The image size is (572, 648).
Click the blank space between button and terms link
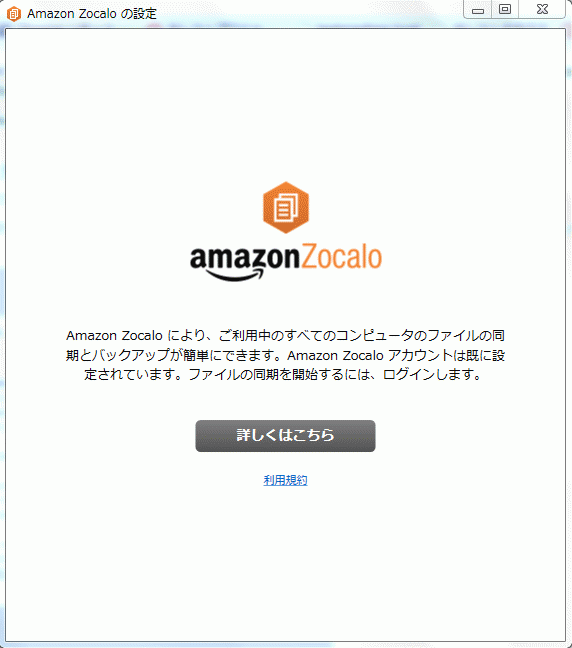[x=285, y=463]
